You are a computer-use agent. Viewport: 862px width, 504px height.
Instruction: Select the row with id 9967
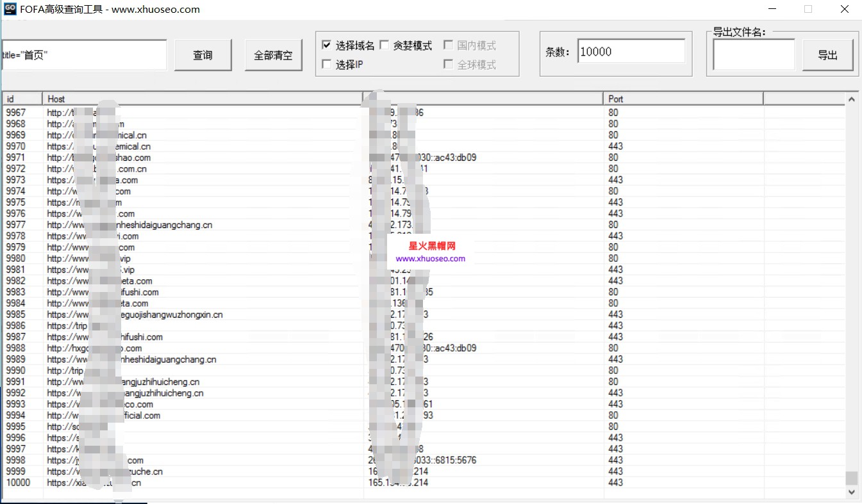coord(423,113)
